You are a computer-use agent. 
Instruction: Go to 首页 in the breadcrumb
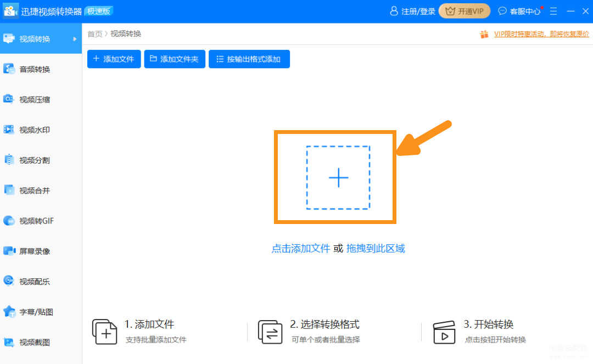coord(95,34)
